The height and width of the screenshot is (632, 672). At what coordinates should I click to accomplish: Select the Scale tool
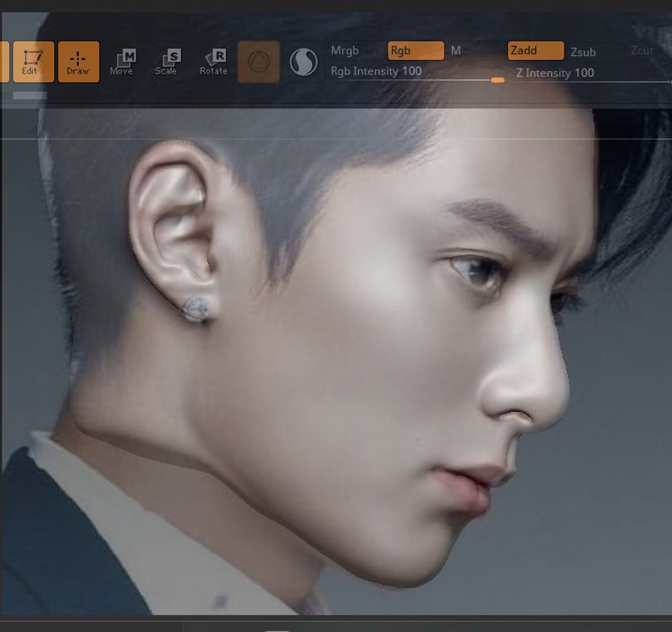167,62
